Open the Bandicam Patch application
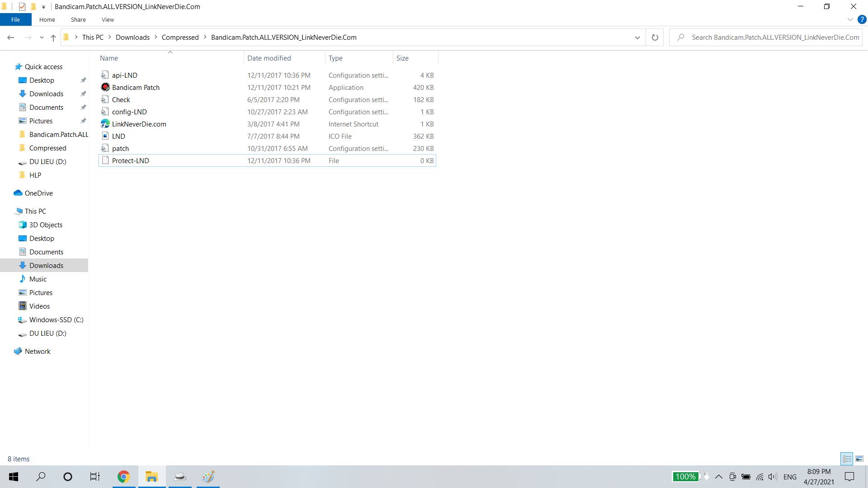This screenshot has height=488, width=868. [135, 87]
